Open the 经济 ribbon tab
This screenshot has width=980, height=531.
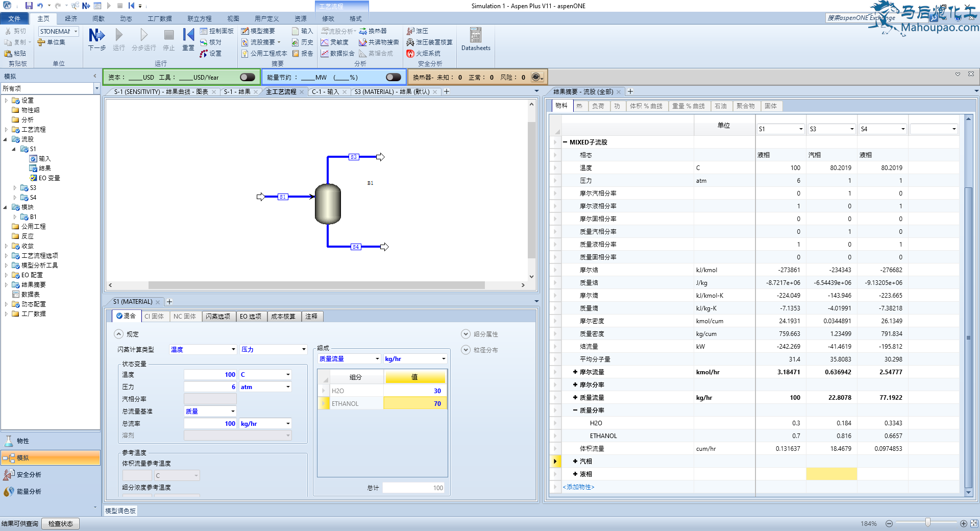point(71,18)
